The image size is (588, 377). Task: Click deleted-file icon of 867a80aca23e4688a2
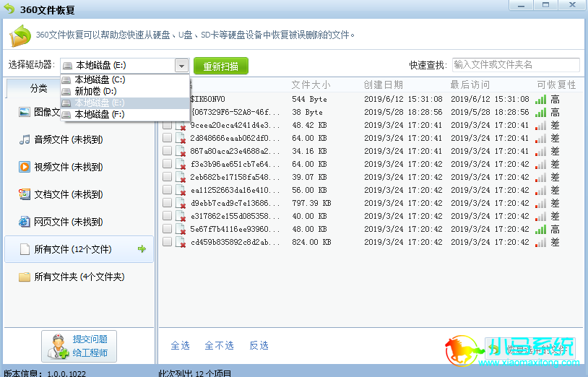(181, 152)
